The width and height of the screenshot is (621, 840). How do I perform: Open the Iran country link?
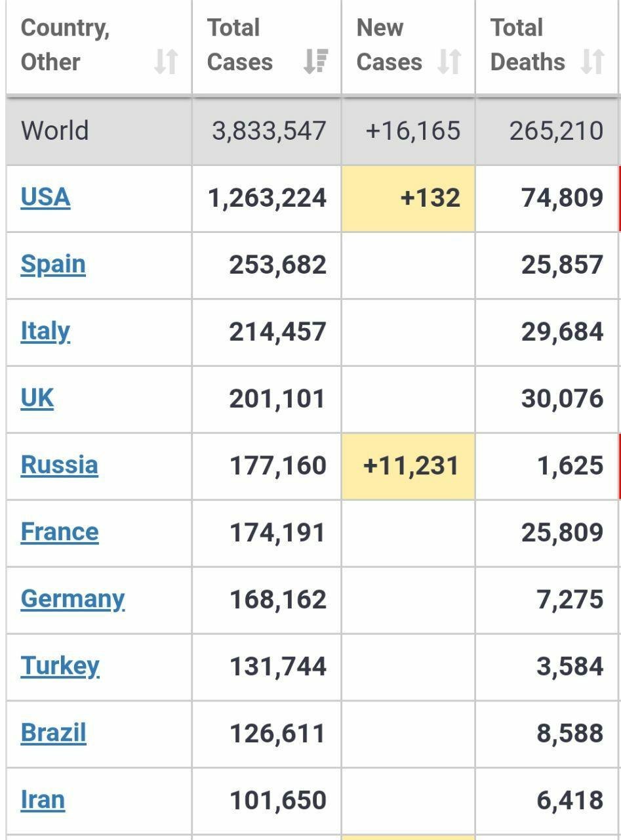tap(43, 800)
